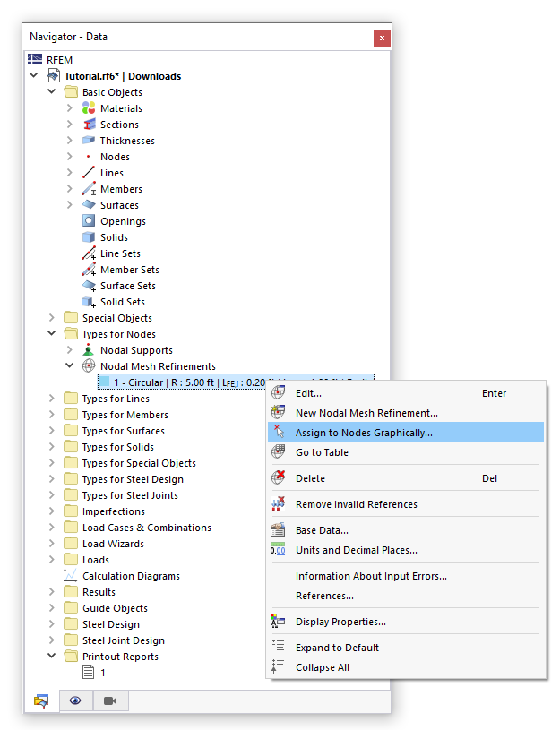Select Go to Table menu entry

pos(406,452)
